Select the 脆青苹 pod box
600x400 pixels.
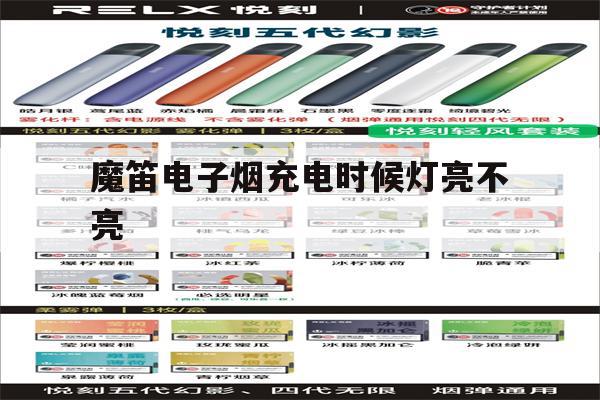click(x=502, y=249)
